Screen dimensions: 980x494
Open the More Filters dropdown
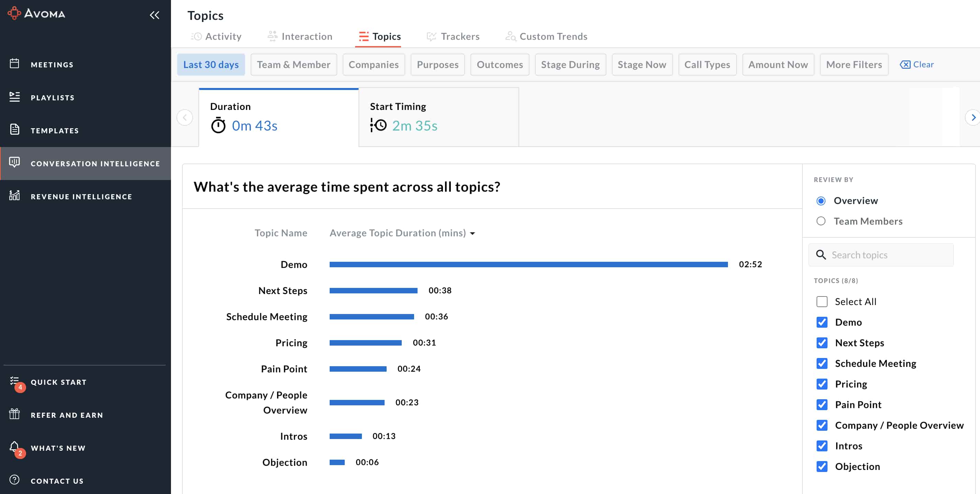pos(854,65)
